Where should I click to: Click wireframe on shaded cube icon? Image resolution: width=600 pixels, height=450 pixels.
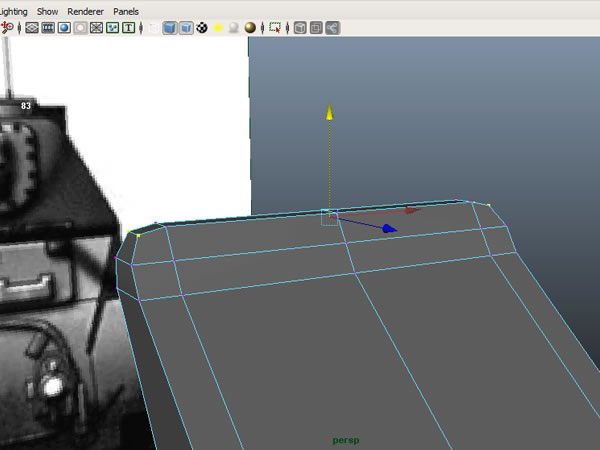tap(187, 27)
